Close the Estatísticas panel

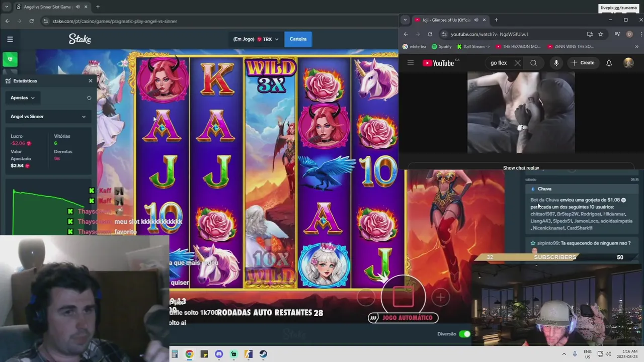coord(91,80)
